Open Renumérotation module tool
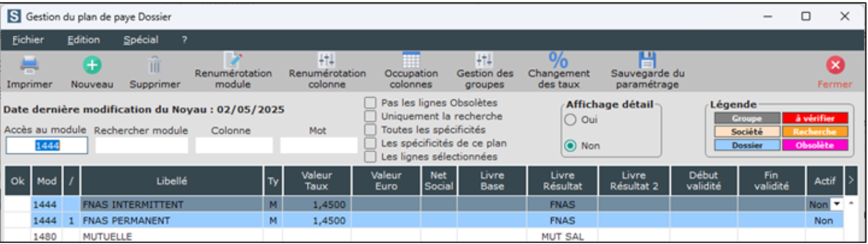This screenshot has width=868, height=244. (x=233, y=60)
